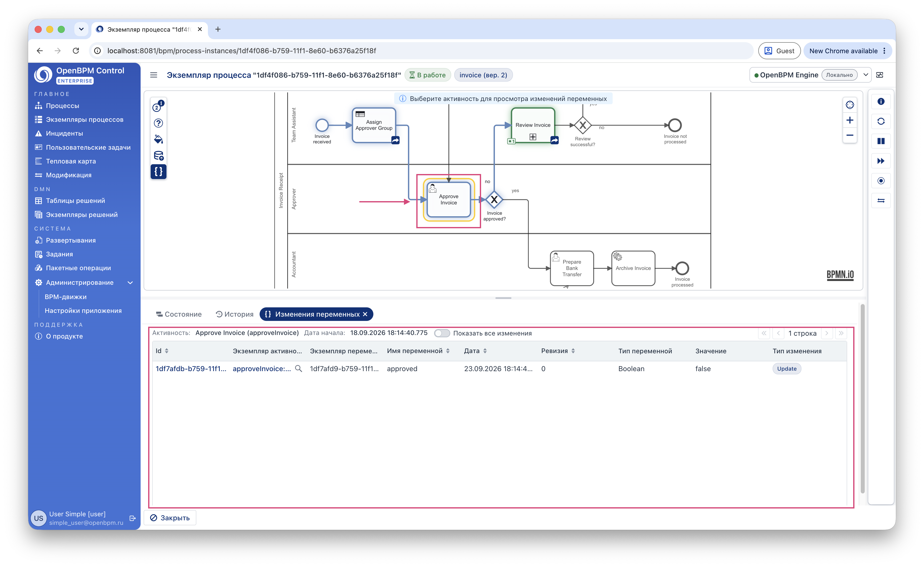Switch to the История tab
924x567 pixels.
click(x=235, y=314)
